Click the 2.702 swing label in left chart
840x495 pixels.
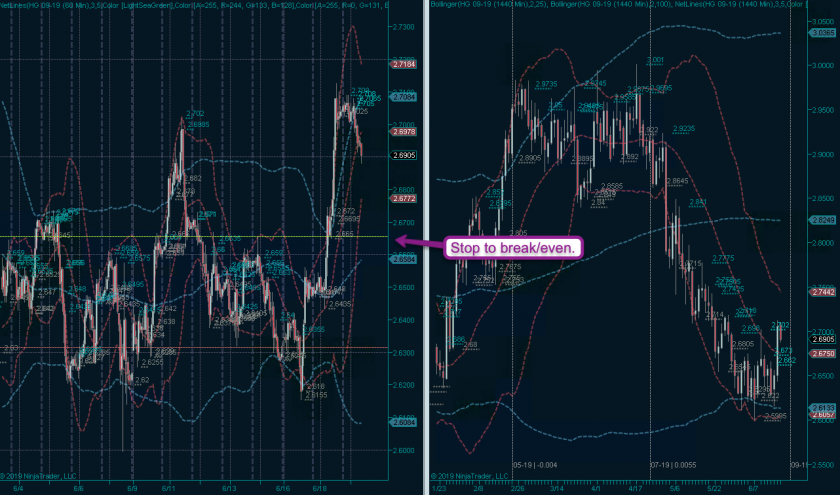coord(196,114)
